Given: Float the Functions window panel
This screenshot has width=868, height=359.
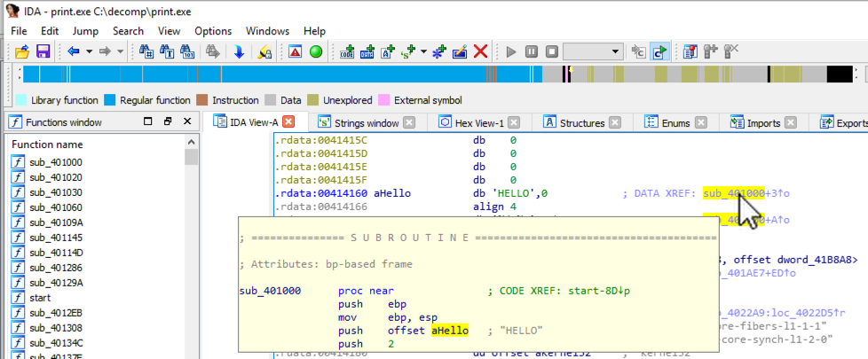Looking at the screenshot, I should coord(166,122).
